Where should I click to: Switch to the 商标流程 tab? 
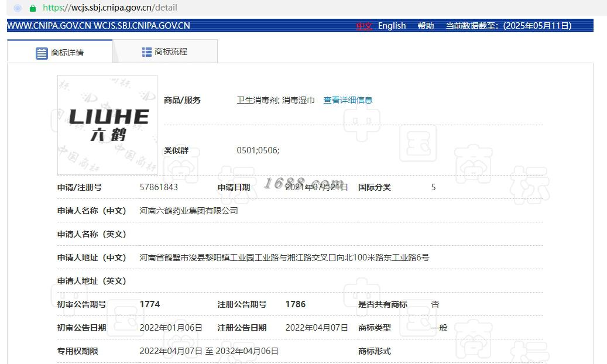coord(165,51)
